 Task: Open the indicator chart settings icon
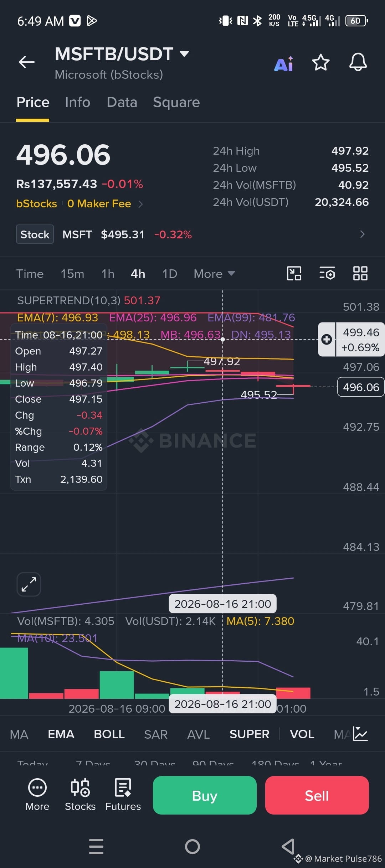pos(360,734)
